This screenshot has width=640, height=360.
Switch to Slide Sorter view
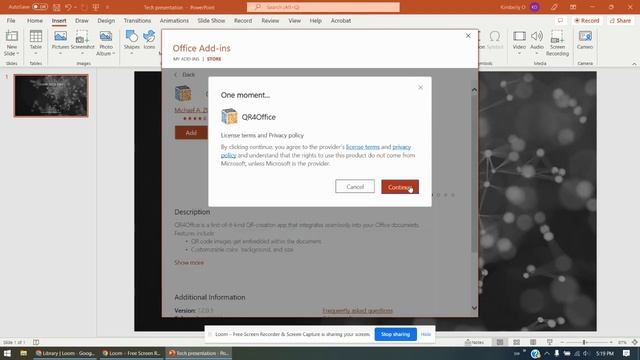point(516,342)
